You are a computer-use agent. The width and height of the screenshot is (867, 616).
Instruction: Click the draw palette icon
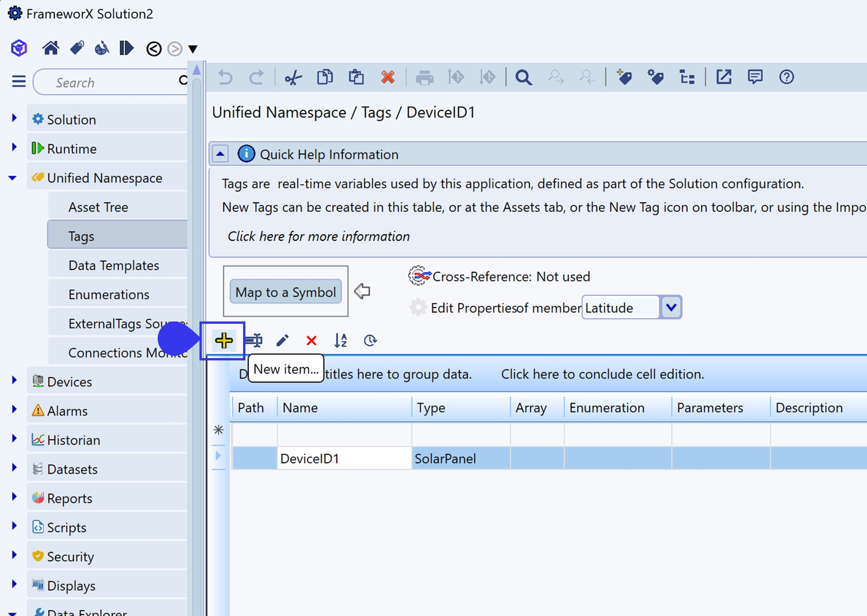click(x=102, y=48)
